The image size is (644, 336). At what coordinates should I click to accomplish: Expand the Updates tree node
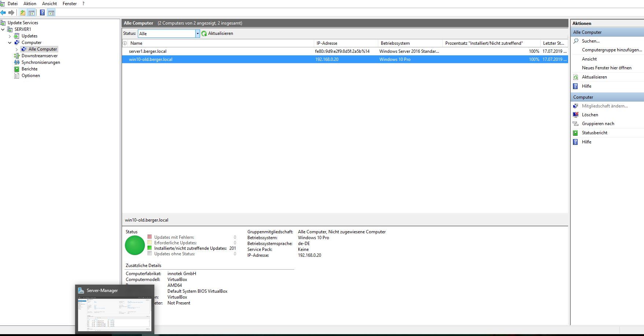(x=10, y=36)
